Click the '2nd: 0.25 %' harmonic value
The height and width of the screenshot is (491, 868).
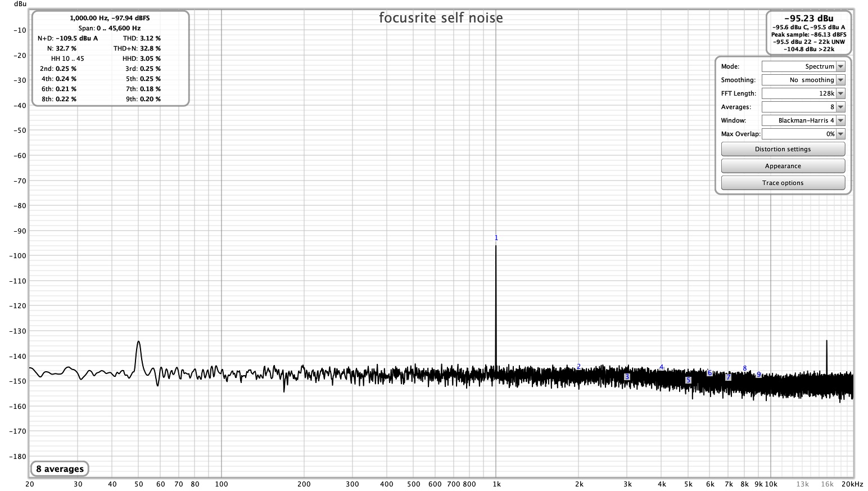[x=58, y=69]
